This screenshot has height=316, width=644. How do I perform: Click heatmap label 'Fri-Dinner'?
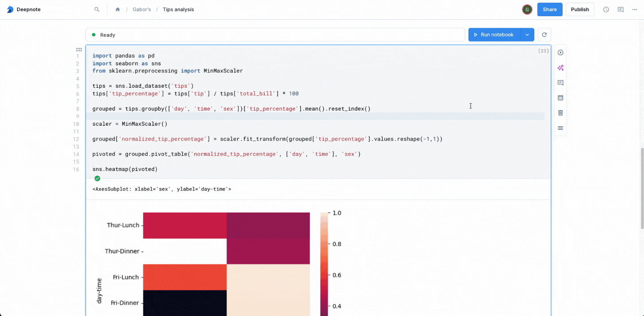[x=125, y=303]
